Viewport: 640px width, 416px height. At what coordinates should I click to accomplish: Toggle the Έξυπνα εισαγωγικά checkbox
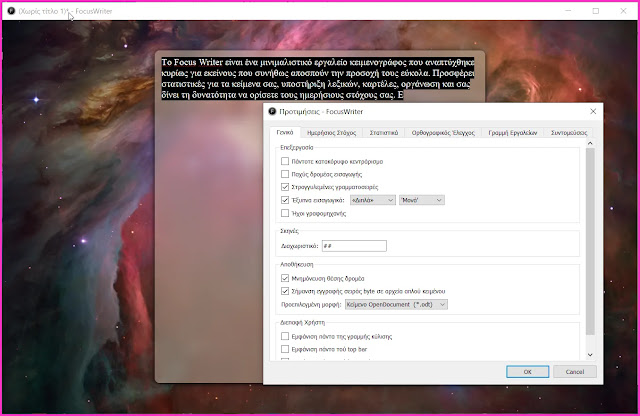pyautogui.click(x=285, y=200)
